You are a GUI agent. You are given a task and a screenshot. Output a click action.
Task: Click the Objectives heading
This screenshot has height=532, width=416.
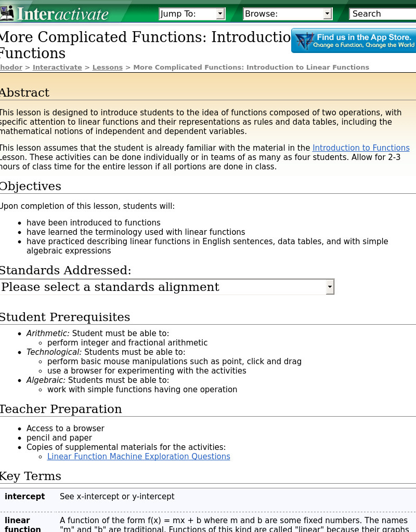click(30, 186)
